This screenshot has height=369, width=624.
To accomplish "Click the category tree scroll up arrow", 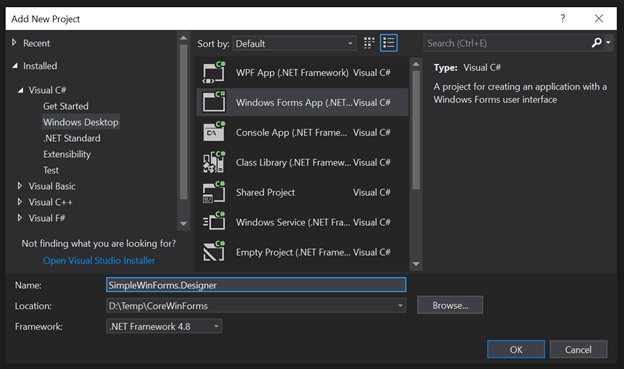I will click(x=183, y=38).
